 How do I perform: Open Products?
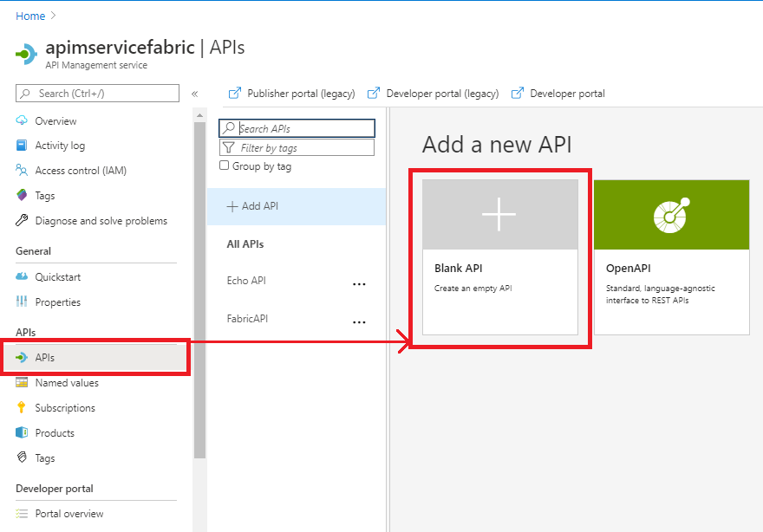pyautogui.click(x=55, y=433)
